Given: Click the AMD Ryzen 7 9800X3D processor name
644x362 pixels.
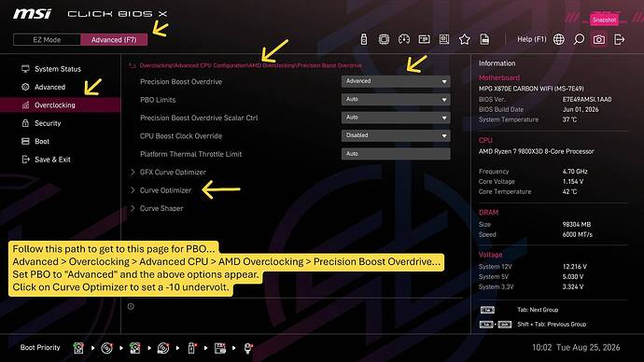Looking at the screenshot, I should click(x=536, y=151).
